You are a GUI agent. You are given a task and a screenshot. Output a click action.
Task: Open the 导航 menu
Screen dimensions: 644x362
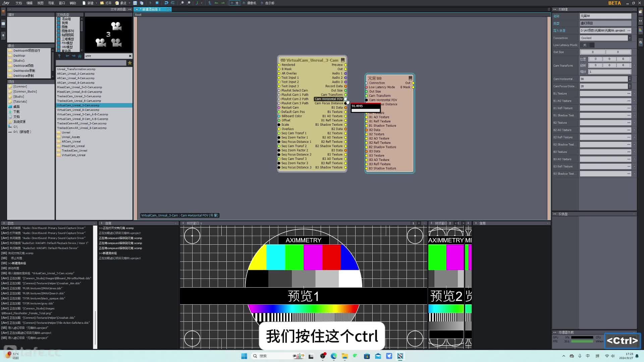tap(51, 3)
